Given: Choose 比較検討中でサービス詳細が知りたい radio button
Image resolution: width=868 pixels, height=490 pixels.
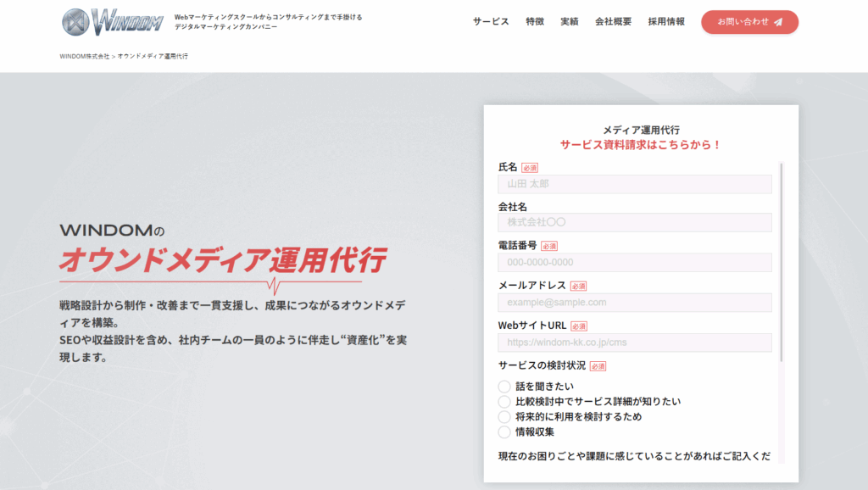Looking at the screenshot, I should pos(504,402).
